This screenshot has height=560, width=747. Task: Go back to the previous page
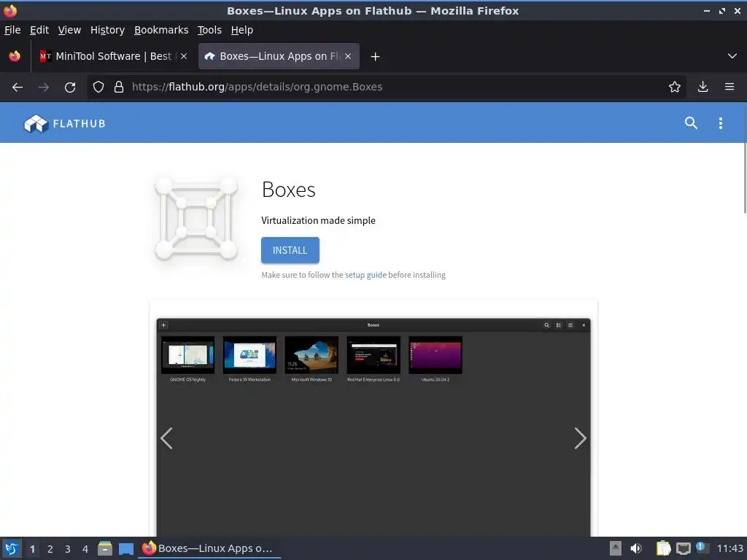coord(18,87)
